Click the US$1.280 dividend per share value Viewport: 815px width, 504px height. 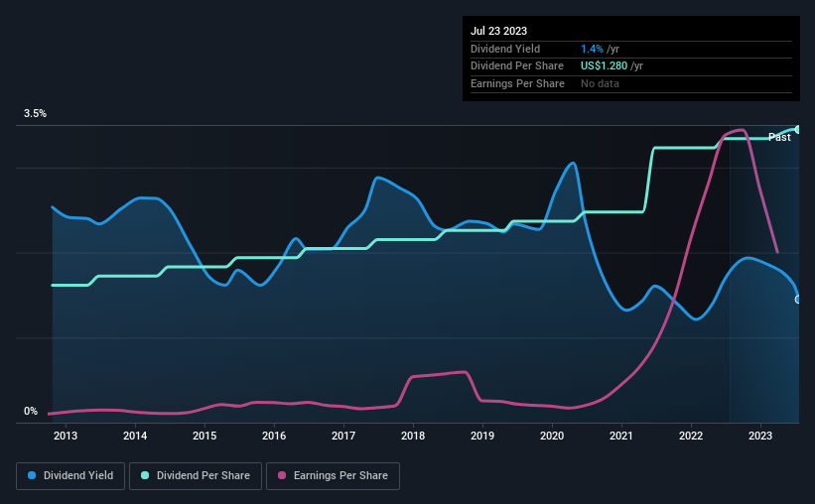604,66
